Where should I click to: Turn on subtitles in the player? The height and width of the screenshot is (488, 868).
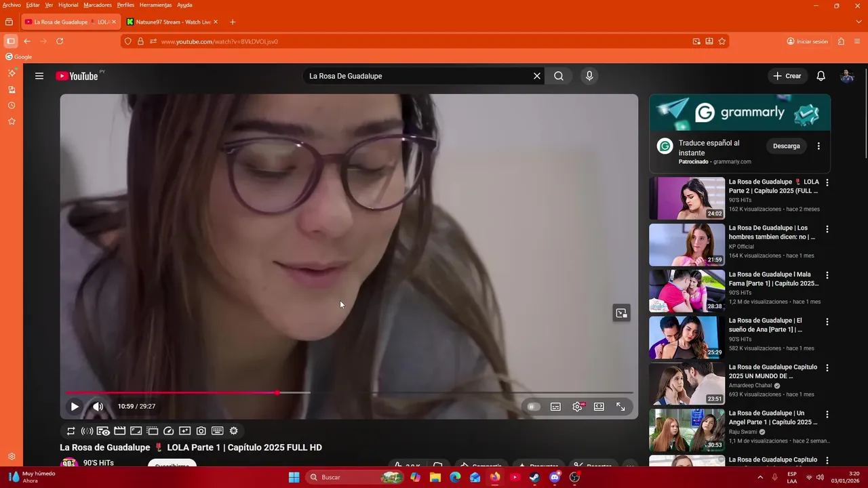pos(555,407)
